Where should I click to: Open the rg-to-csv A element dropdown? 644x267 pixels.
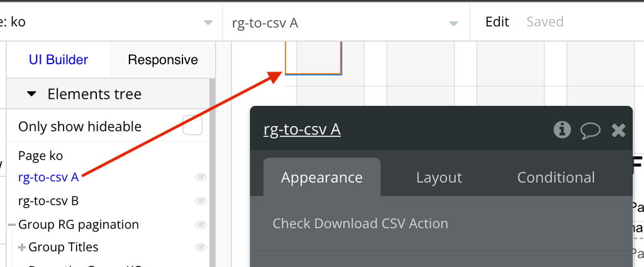pyautogui.click(x=453, y=23)
